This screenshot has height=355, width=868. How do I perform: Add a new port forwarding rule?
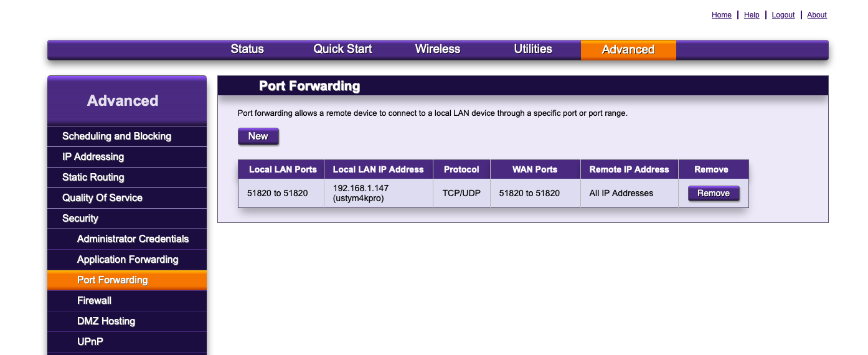(258, 136)
